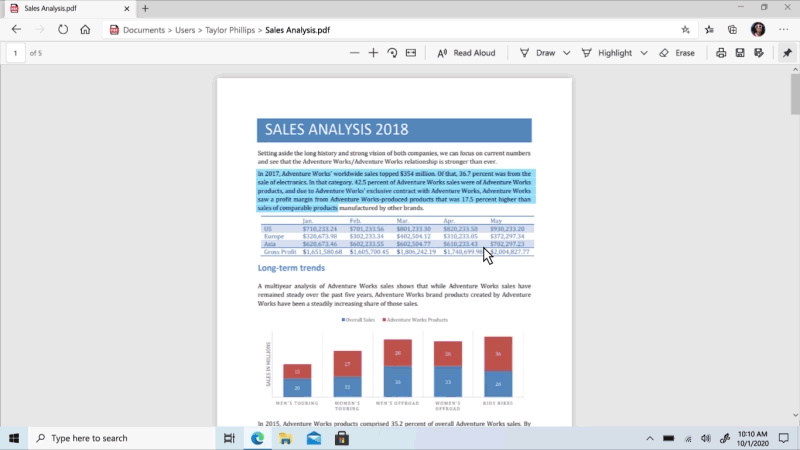Image resolution: width=800 pixels, height=450 pixels.
Task: Click the Europe row label in table
Action: tap(274, 236)
